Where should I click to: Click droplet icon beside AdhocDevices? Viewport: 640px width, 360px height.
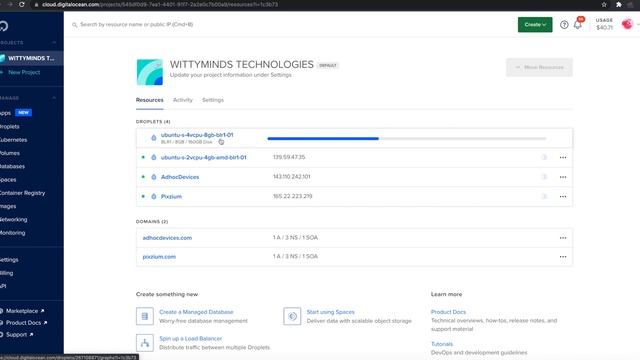(x=153, y=177)
